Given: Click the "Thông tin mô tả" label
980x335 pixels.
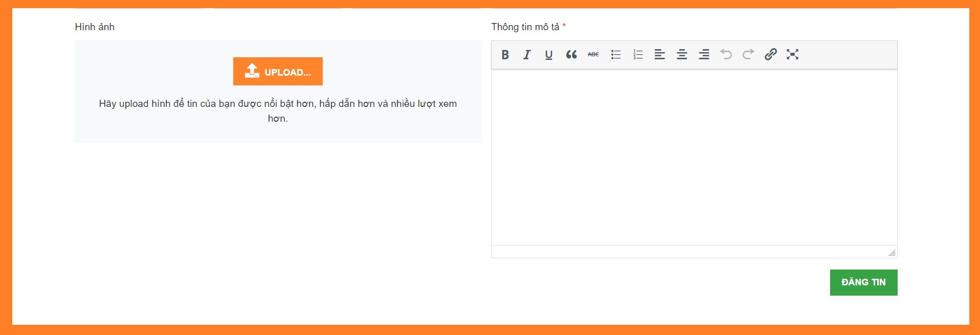Looking at the screenshot, I should pyautogui.click(x=525, y=27).
